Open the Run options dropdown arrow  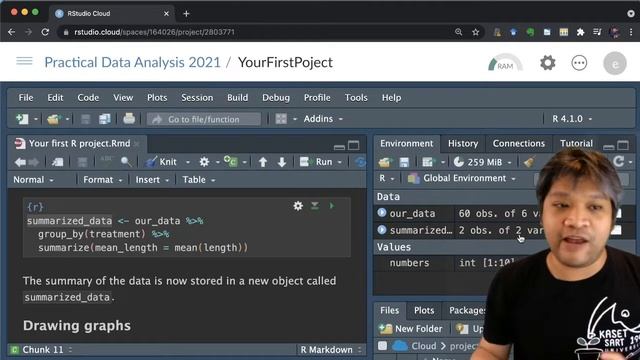click(x=340, y=162)
